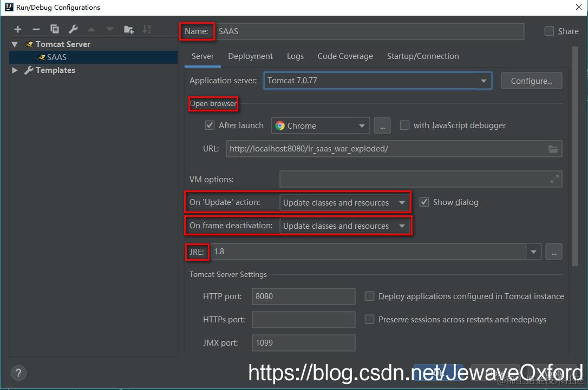The height and width of the screenshot is (390, 588).
Task: Switch to the Startup/Connection tab
Action: coord(423,56)
